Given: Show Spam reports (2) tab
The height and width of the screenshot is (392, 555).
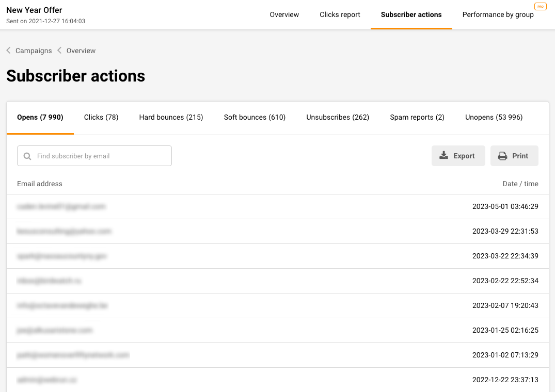Looking at the screenshot, I should pos(417,117).
